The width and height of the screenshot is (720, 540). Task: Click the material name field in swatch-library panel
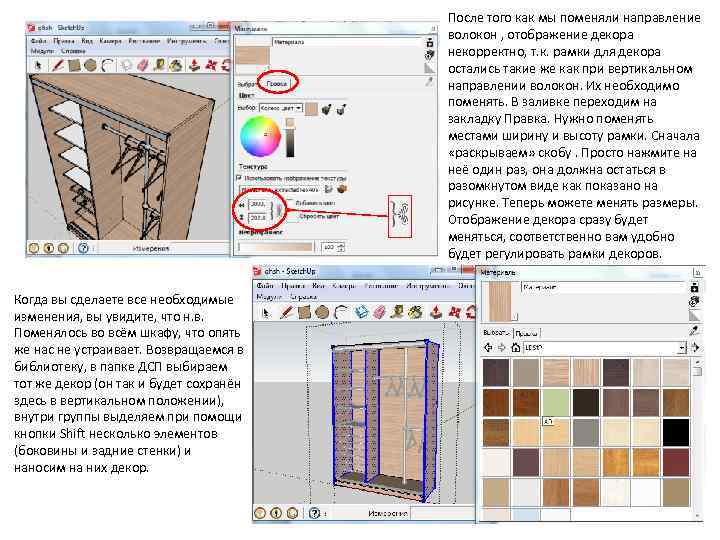point(604,287)
